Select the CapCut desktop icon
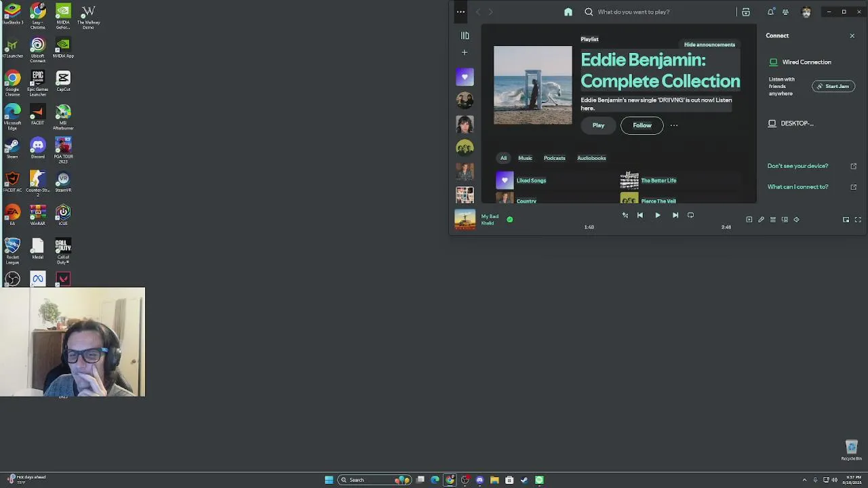This screenshot has width=868, height=488. coord(63,82)
